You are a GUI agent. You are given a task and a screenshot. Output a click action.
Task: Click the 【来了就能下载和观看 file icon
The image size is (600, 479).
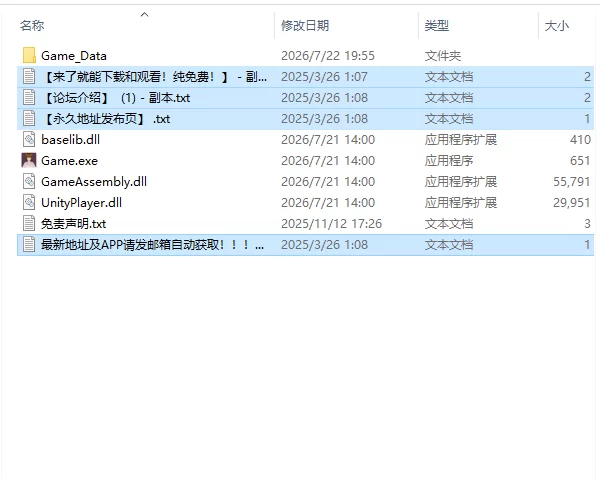coord(29,77)
